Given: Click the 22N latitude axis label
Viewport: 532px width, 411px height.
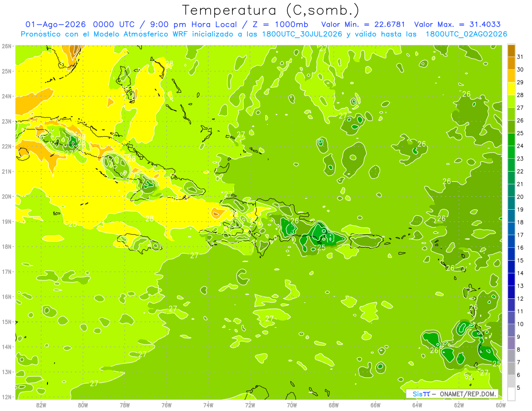Looking at the screenshot, I should click(7, 146).
